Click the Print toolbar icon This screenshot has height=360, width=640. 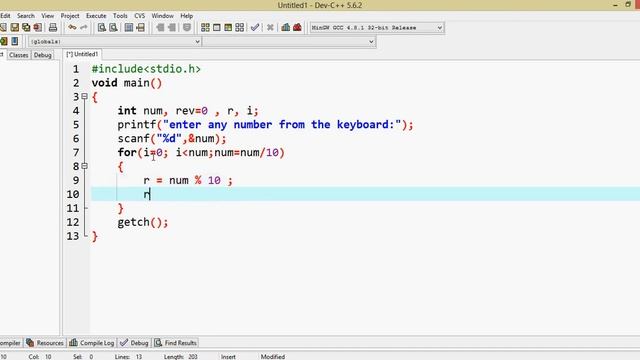[53, 27]
